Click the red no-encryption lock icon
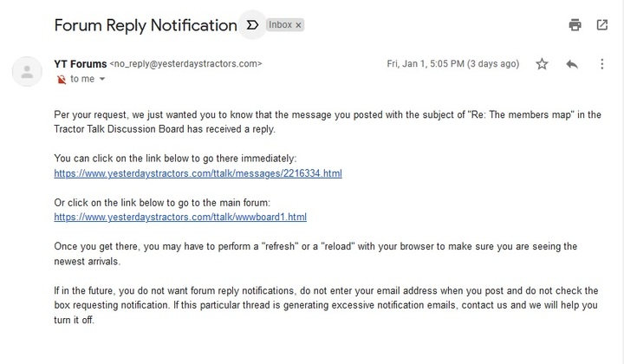 pos(62,79)
